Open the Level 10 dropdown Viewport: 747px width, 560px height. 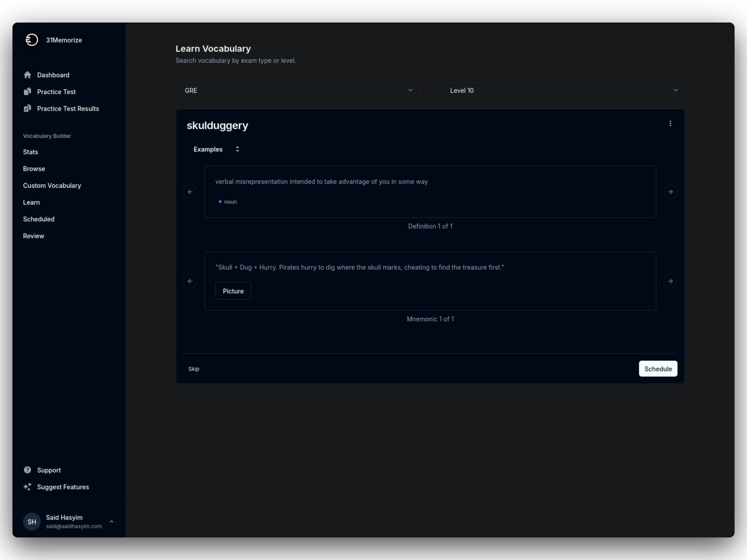click(x=562, y=90)
